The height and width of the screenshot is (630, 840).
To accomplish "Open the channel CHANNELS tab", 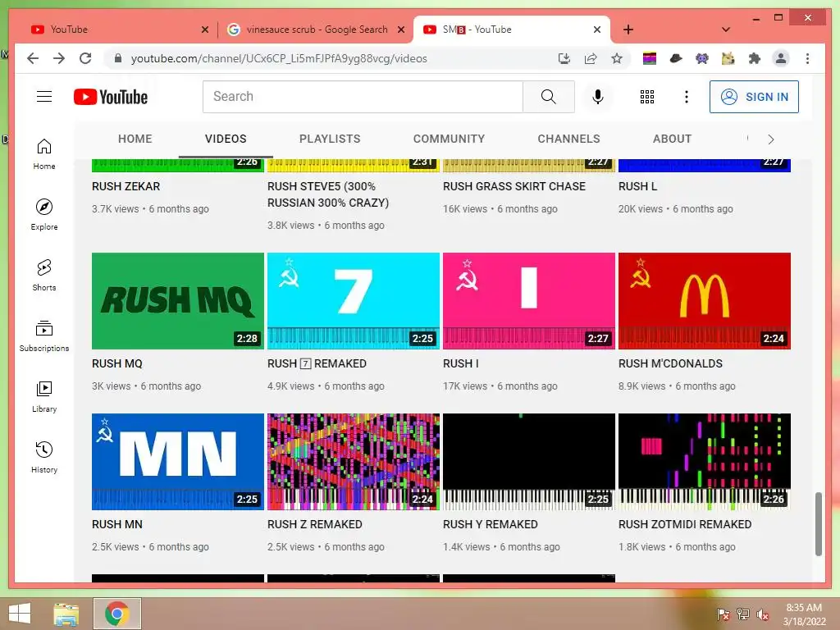I will tap(569, 139).
